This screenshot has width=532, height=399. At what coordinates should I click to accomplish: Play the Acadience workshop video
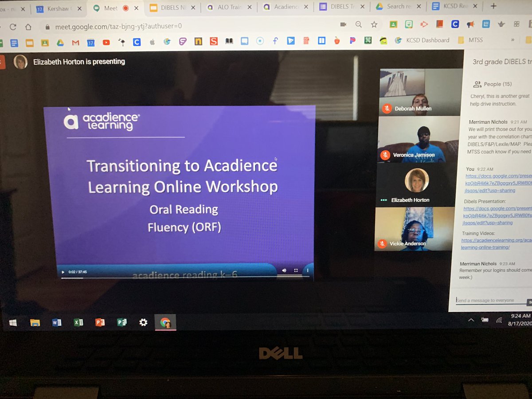(63, 272)
